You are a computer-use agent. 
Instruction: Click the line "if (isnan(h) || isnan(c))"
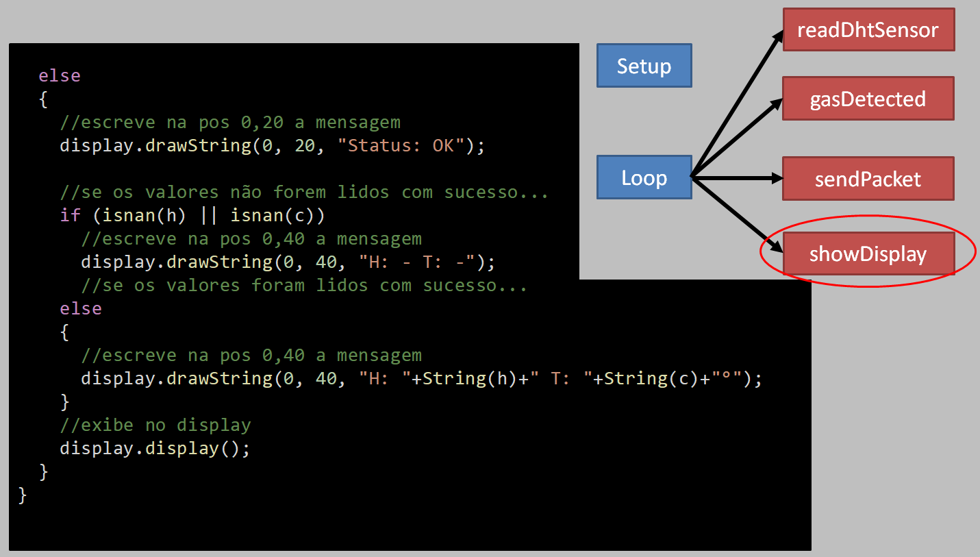(x=192, y=216)
